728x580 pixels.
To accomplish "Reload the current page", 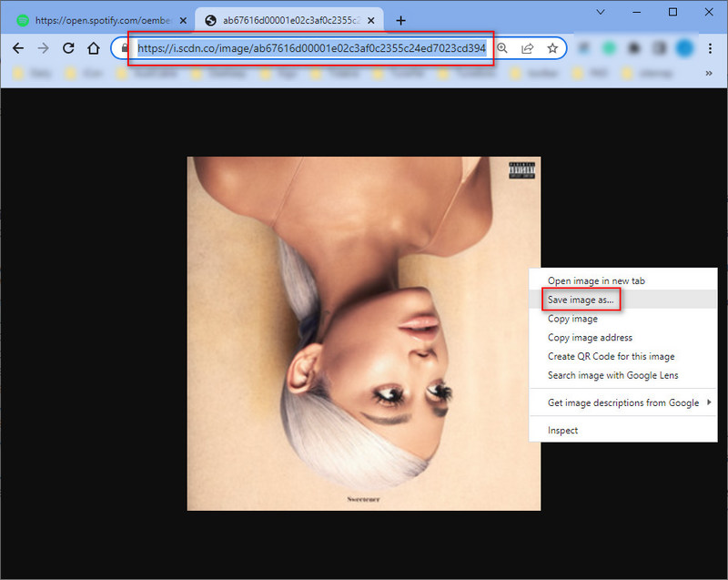I will pyautogui.click(x=68, y=48).
